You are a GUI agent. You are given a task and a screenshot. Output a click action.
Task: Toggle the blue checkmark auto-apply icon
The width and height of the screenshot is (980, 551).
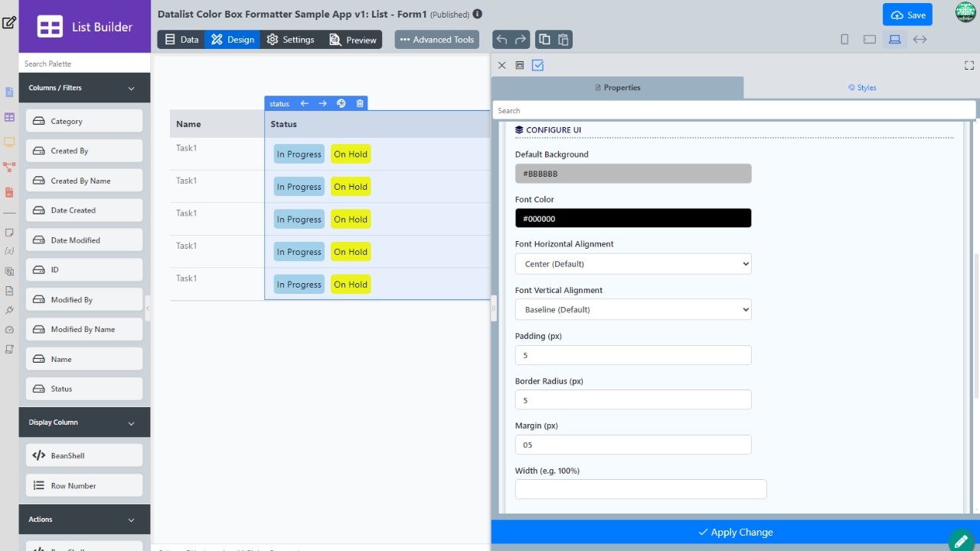537,66
